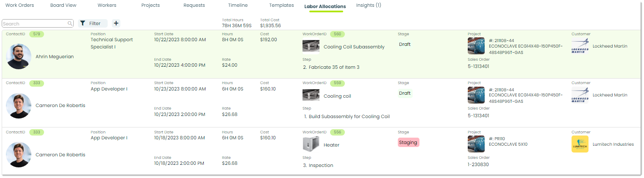644x178 pixels.
Task: Select the Timeline tab
Action: 238,6
